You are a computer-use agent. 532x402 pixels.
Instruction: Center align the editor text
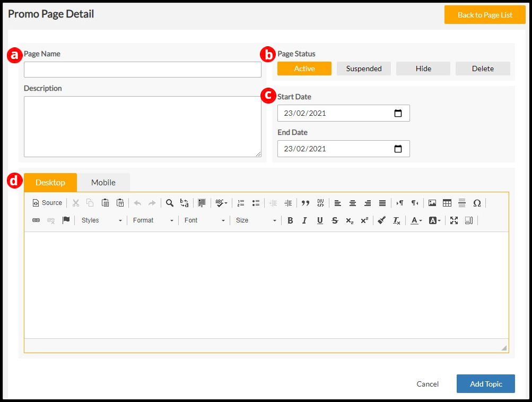point(353,203)
